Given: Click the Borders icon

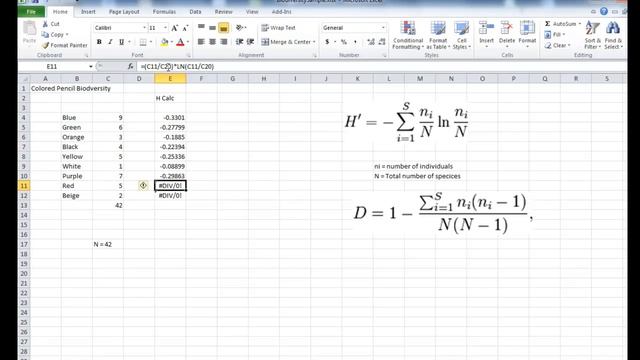Looking at the screenshot, I should click(x=143, y=42).
